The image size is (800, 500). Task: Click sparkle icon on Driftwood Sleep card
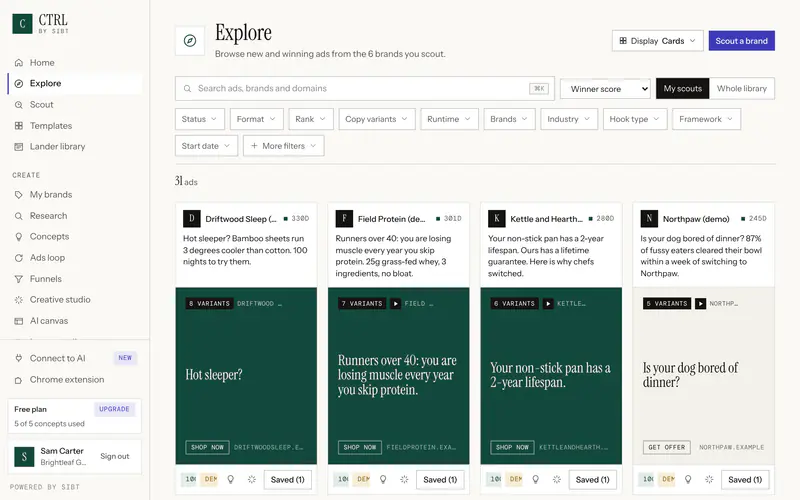(252, 480)
